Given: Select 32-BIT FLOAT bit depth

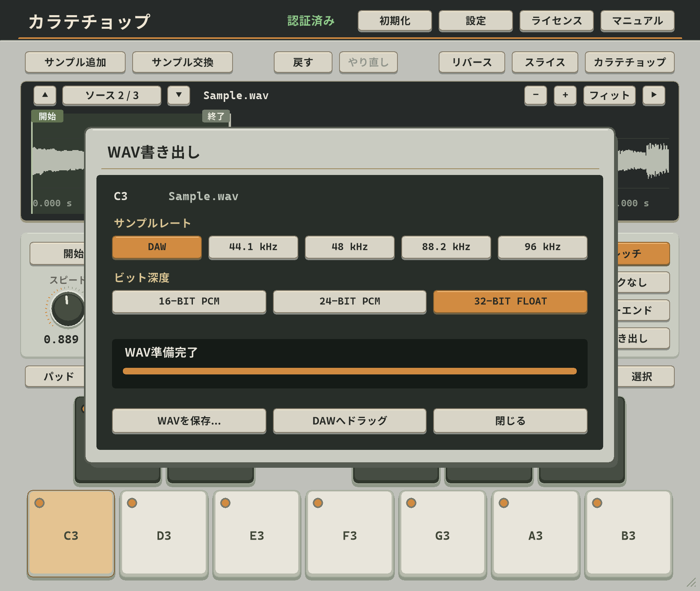Looking at the screenshot, I should (510, 301).
